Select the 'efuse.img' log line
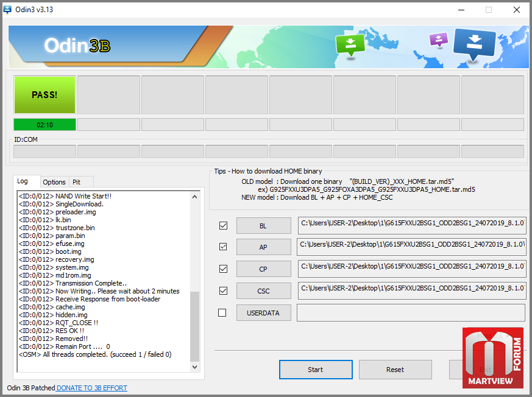The width and height of the screenshot is (532, 397). tap(52, 244)
